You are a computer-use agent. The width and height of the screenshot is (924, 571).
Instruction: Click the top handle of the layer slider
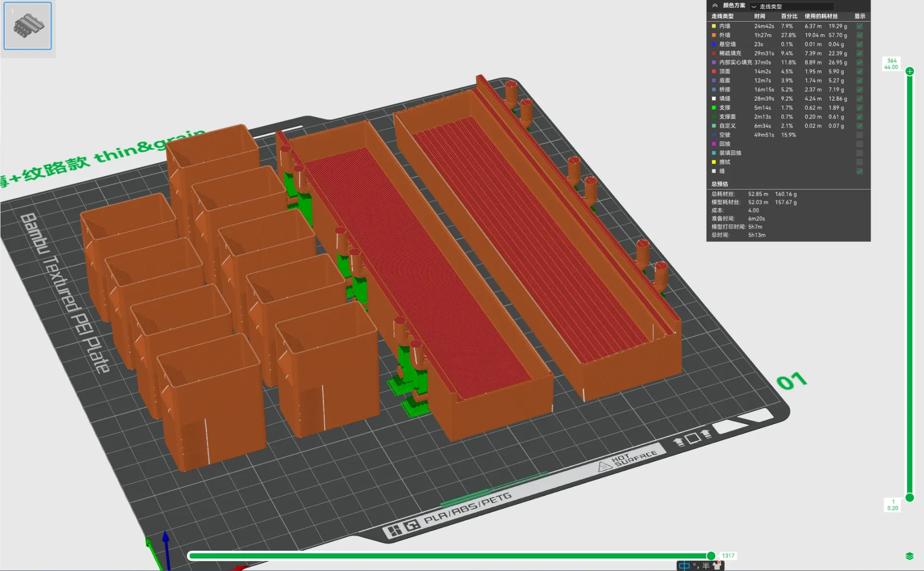910,72
